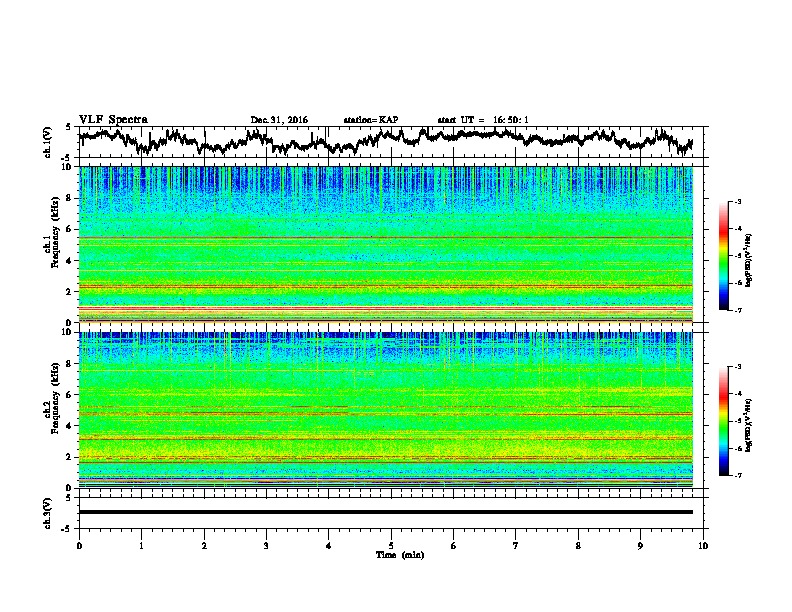Click time axis tick label "10" at far right
The image size is (792, 612).
(703, 546)
